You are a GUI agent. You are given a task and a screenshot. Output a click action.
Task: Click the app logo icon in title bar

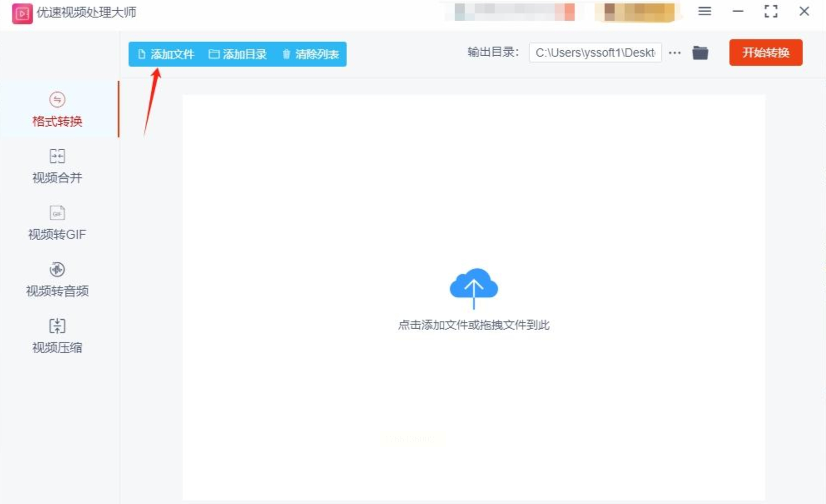point(22,13)
